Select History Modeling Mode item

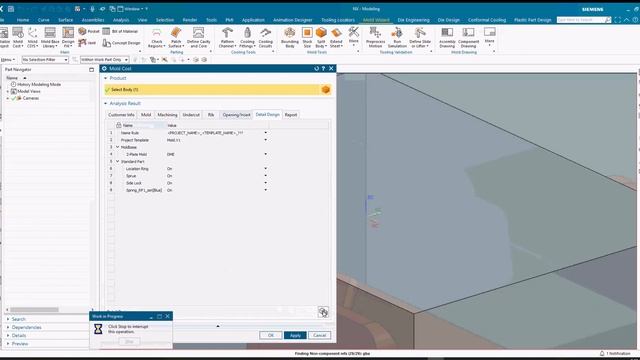tap(39, 84)
